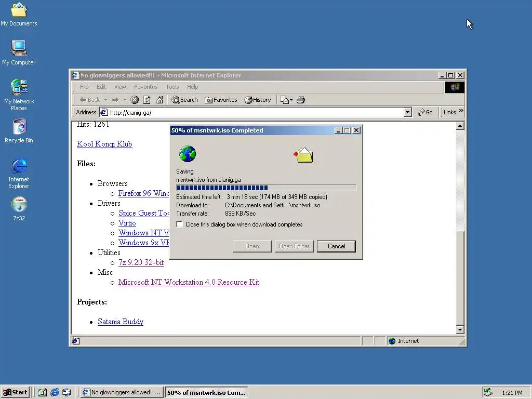Click Show Desktop in Quick Launch
Viewport: 532px width, 399px height.
42,393
